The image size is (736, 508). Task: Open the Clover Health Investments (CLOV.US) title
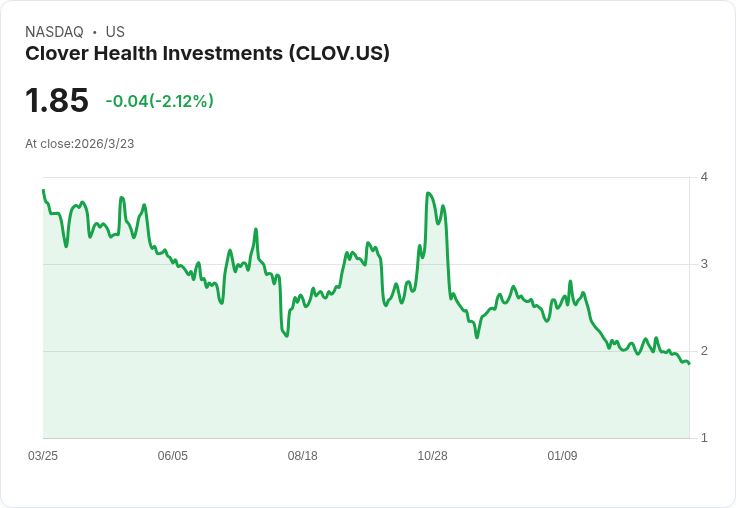tap(207, 53)
